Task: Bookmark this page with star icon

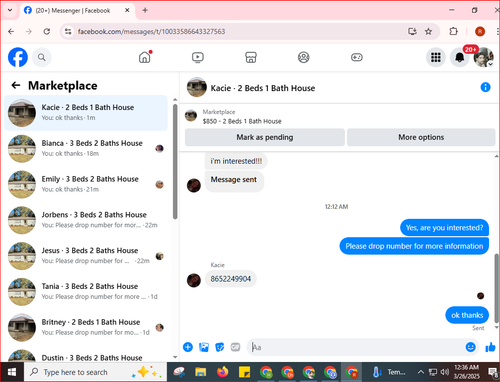Action: (428, 32)
